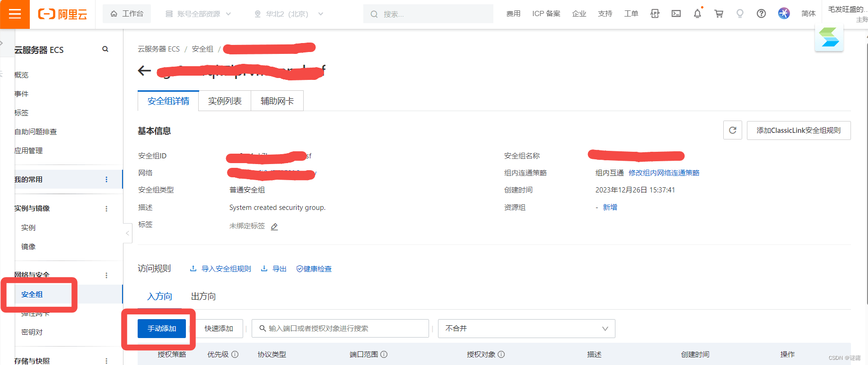
Task: Click the colorful AI assistant icon
Action: (784, 13)
